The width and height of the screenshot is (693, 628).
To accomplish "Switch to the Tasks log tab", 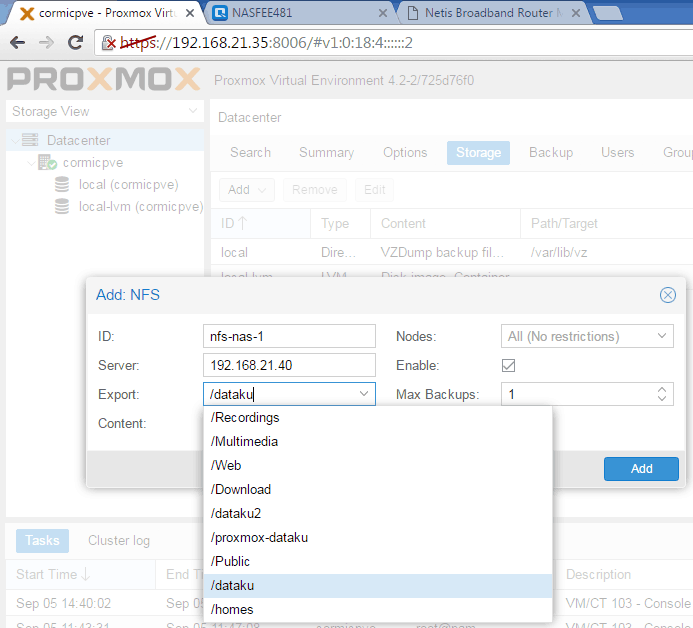I will (42, 540).
